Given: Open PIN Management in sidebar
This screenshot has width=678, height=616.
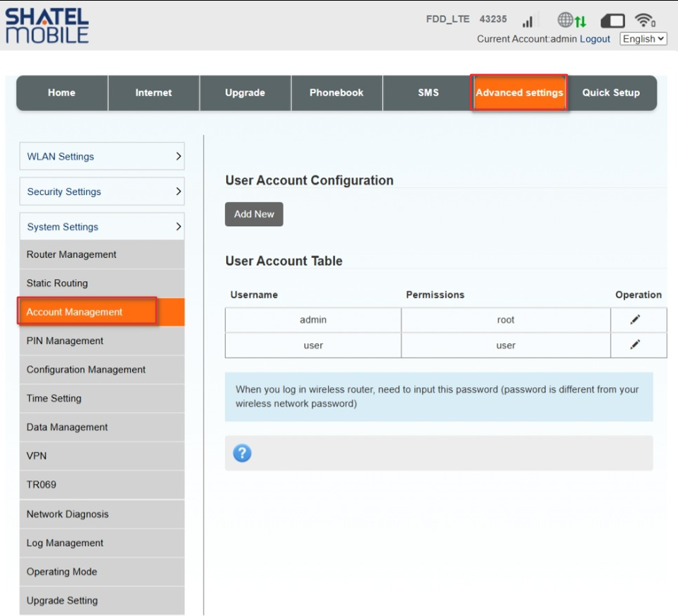Looking at the screenshot, I should click(102, 340).
